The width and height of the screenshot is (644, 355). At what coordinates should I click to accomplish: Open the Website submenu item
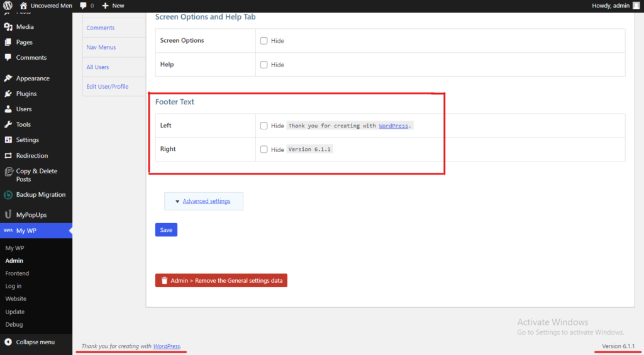point(16,299)
